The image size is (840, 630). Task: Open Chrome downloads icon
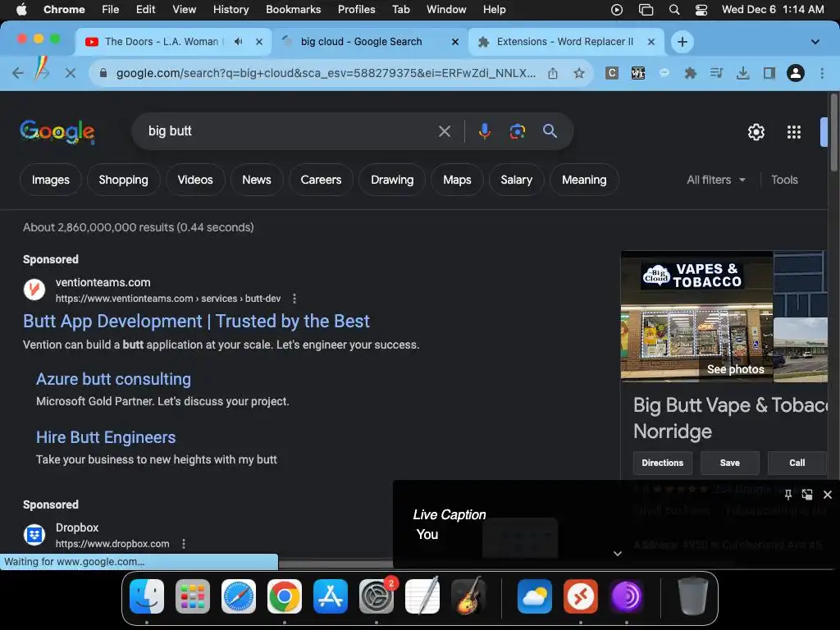coord(742,73)
